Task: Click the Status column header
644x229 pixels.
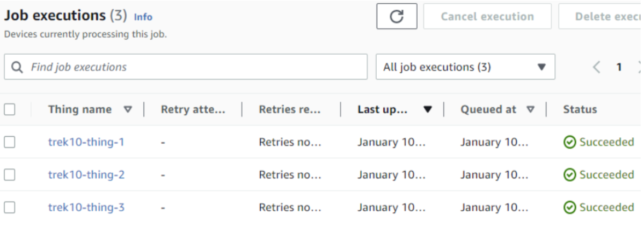Action: coord(580,109)
